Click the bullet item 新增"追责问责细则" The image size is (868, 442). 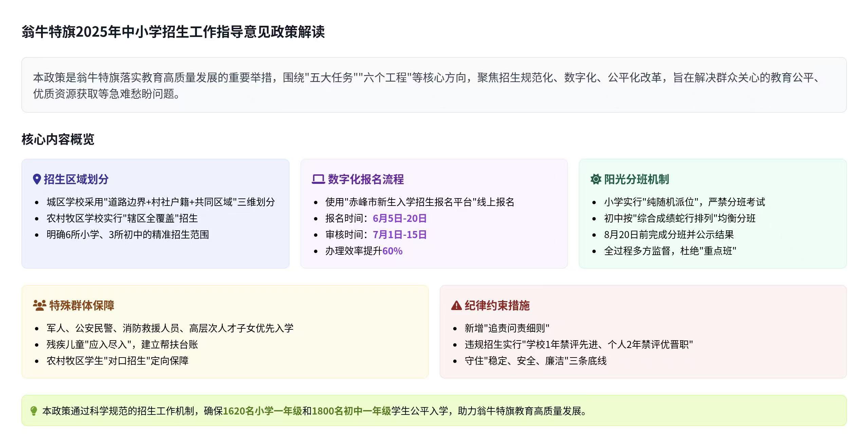pyautogui.click(x=506, y=328)
